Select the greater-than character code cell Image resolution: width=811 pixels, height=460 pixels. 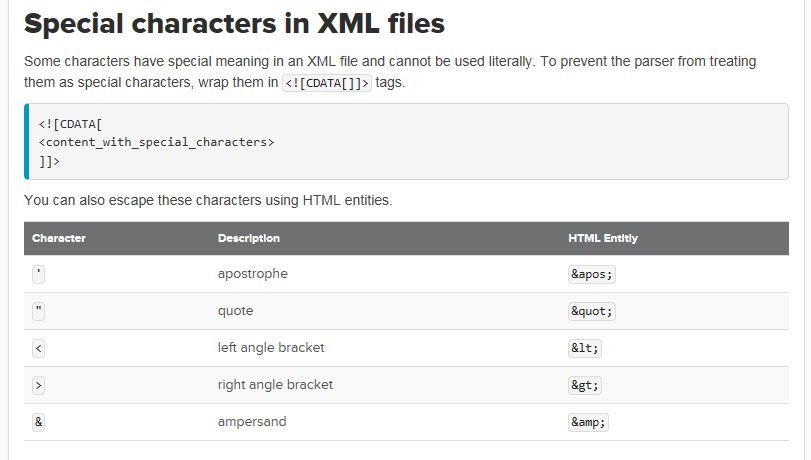coord(39,385)
